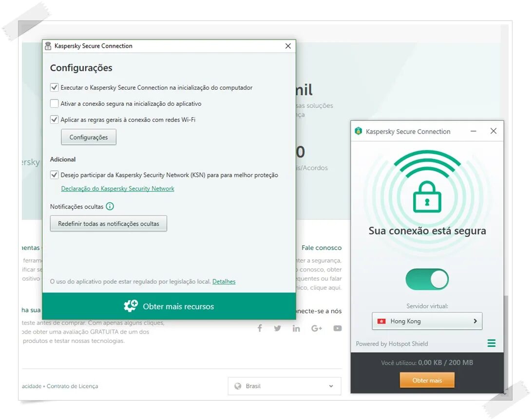Click the Configurações button under Wi-Fi rules
The image size is (532, 420).
tap(89, 137)
